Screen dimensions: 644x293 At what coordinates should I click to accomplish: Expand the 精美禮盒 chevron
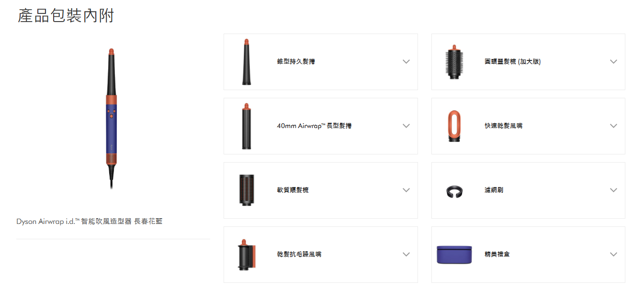pyautogui.click(x=614, y=255)
